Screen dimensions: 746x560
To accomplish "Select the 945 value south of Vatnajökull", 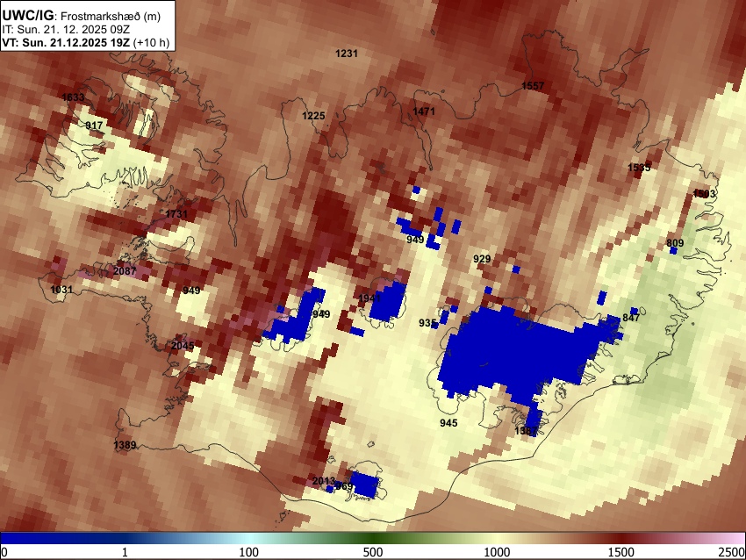I will point(448,423).
